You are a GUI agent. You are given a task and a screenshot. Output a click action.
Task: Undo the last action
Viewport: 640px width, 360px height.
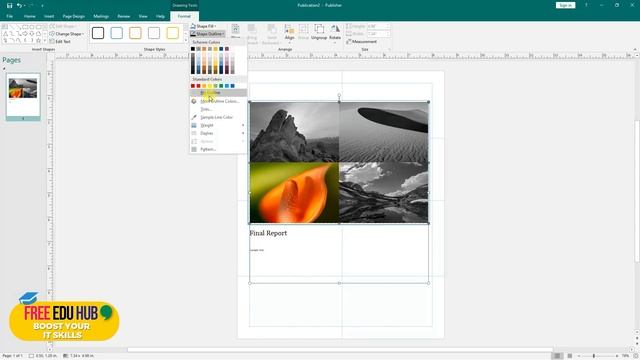click(x=19, y=5)
